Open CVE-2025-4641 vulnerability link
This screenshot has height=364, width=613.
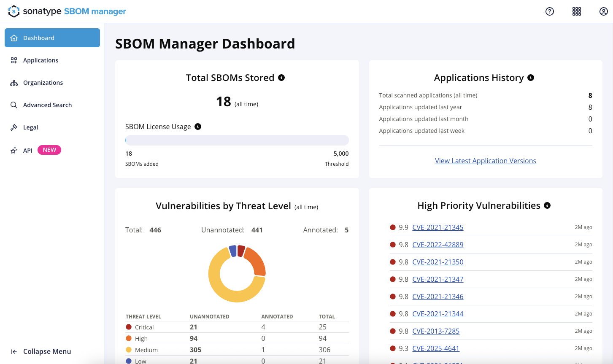(x=436, y=348)
